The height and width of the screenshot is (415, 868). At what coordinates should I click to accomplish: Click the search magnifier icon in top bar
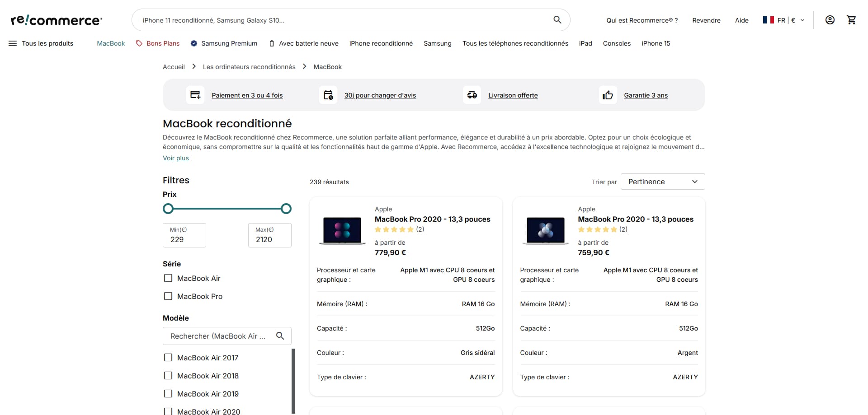pyautogui.click(x=557, y=20)
